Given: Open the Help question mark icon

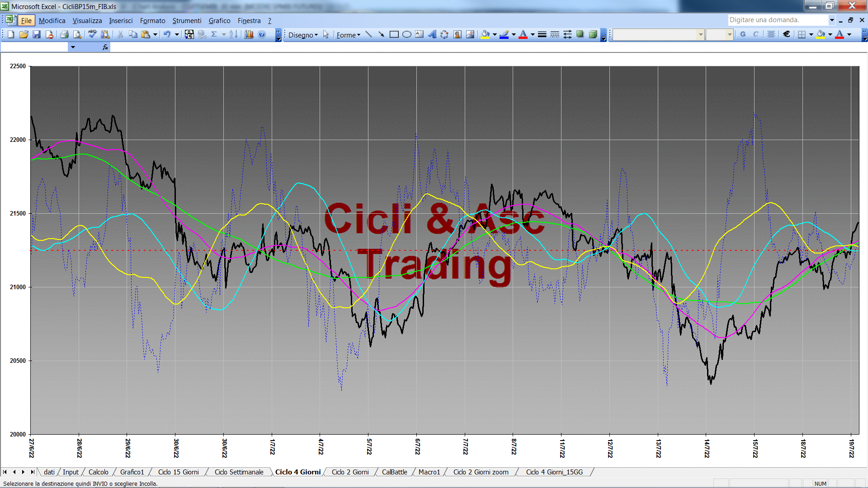Looking at the screenshot, I should coord(262,35).
